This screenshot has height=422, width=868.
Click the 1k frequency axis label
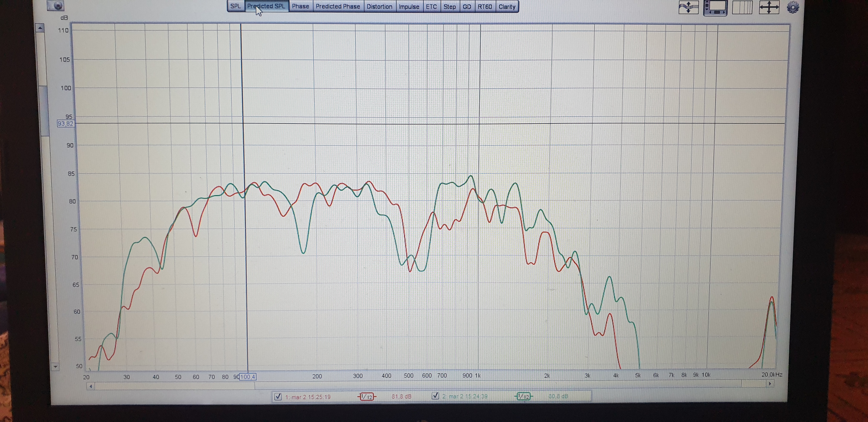coord(478,375)
